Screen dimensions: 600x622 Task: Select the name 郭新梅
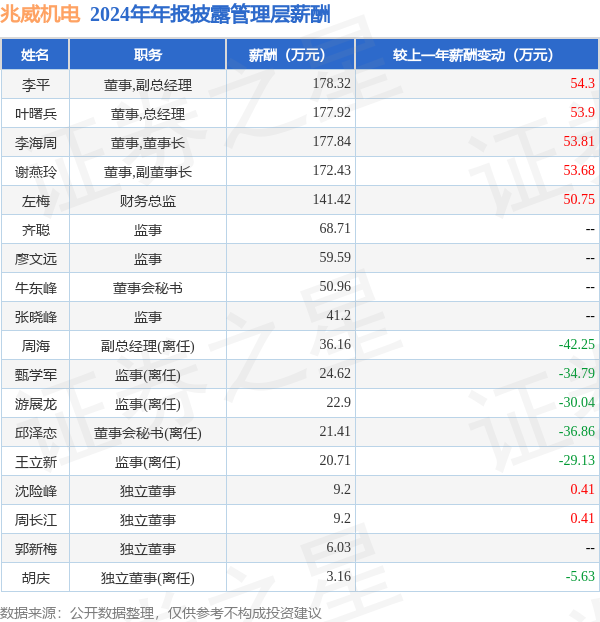[x=35, y=549]
